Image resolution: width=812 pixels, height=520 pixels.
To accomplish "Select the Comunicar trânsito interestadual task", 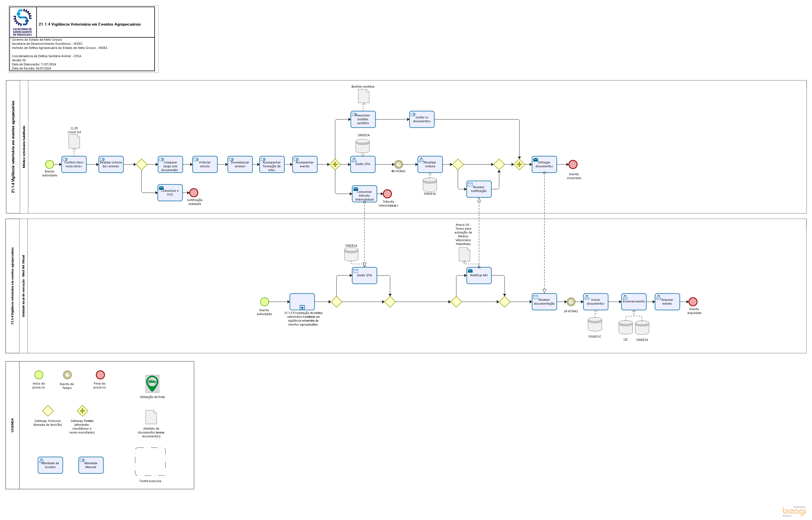I will click(x=364, y=194).
